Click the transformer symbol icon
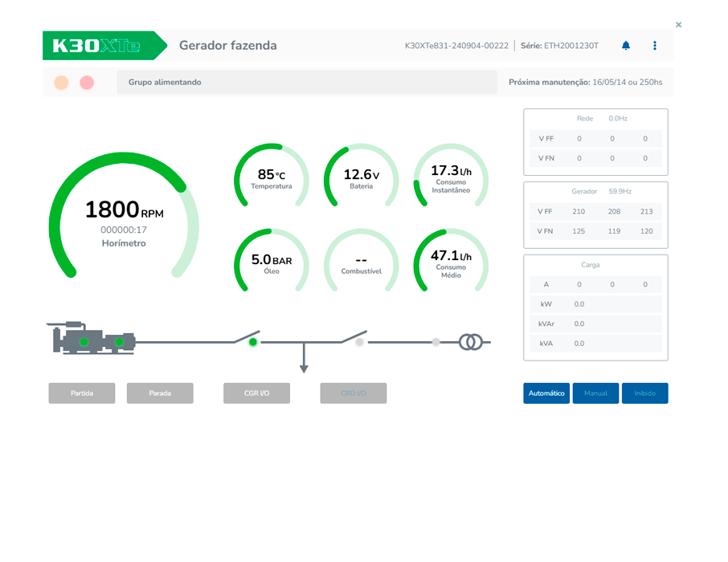Screen dimensions: 728x562 [x=470, y=342]
